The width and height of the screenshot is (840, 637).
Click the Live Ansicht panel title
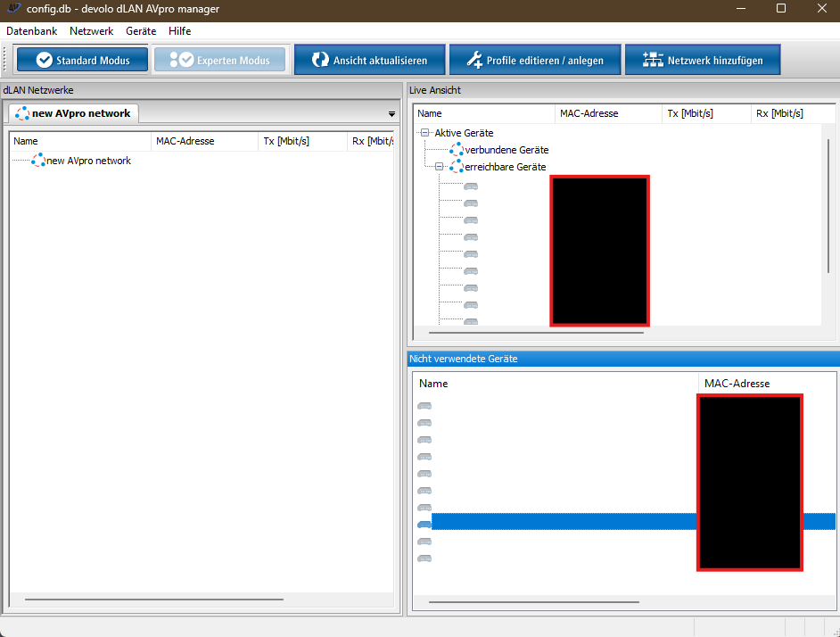(435, 90)
